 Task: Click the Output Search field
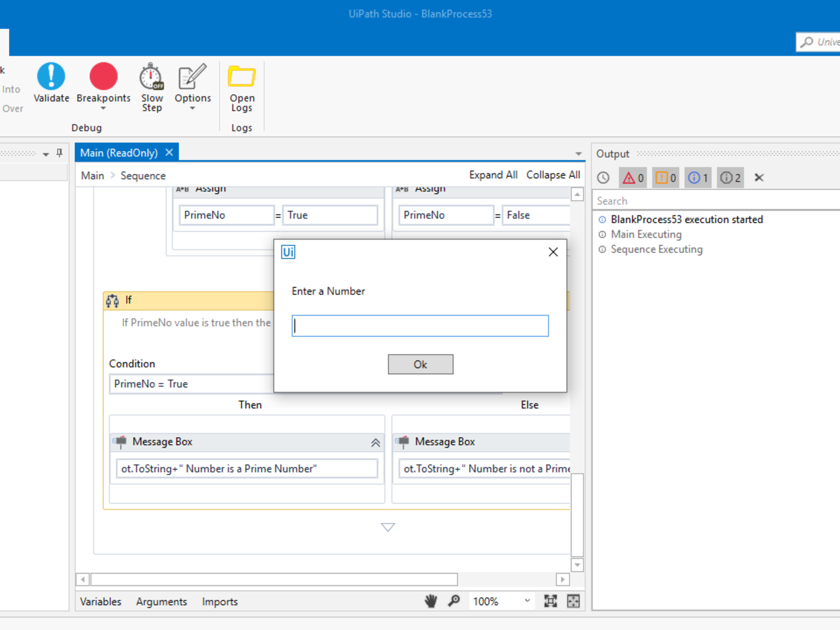click(716, 201)
